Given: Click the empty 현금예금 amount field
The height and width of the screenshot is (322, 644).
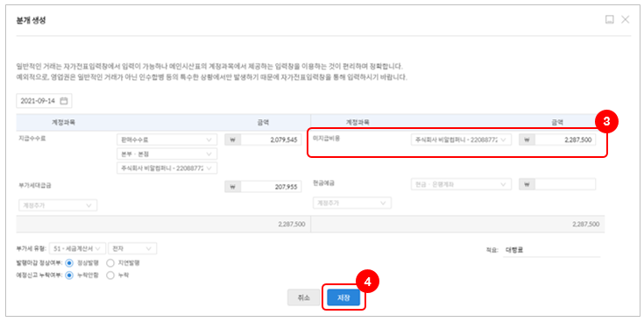Looking at the screenshot, I should pos(565,184).
